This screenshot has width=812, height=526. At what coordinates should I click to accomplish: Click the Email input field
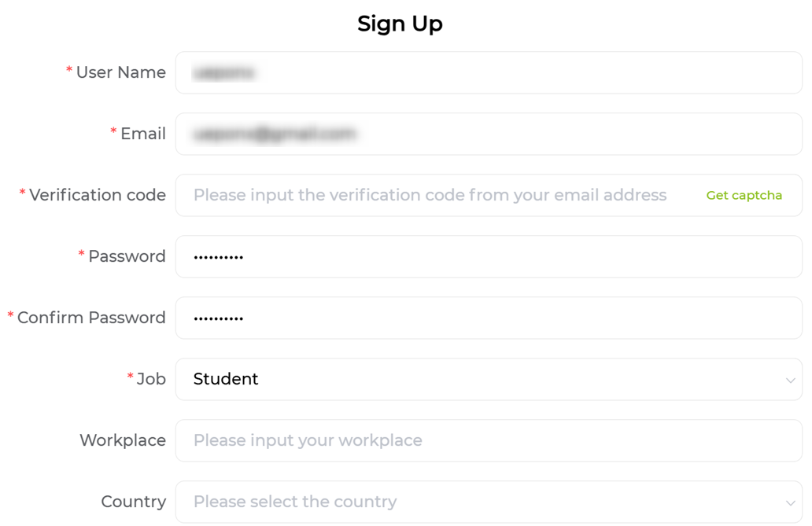489,134
